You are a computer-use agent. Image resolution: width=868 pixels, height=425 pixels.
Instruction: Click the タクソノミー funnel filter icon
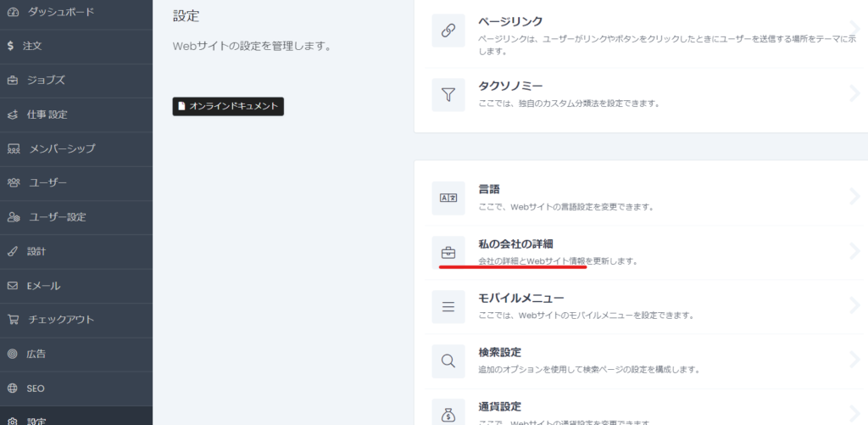[x=448, y=94]
